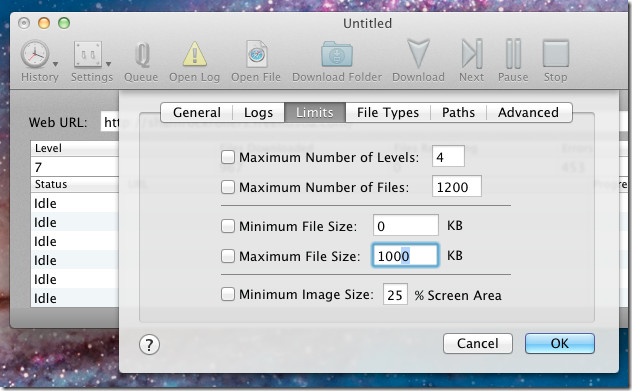632x391 pixels.
Task: Enable Maximum Number of Levels checkbox
Action: click(x=228, y=157)
